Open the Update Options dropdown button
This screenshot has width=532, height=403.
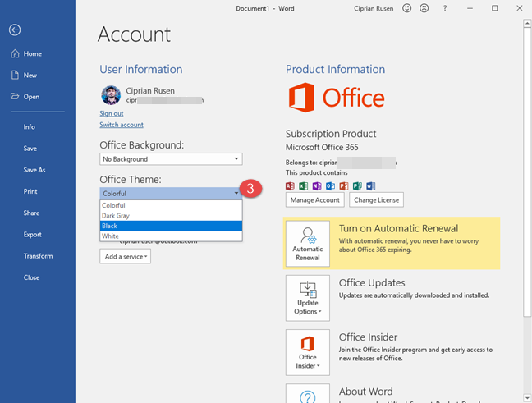308,298
